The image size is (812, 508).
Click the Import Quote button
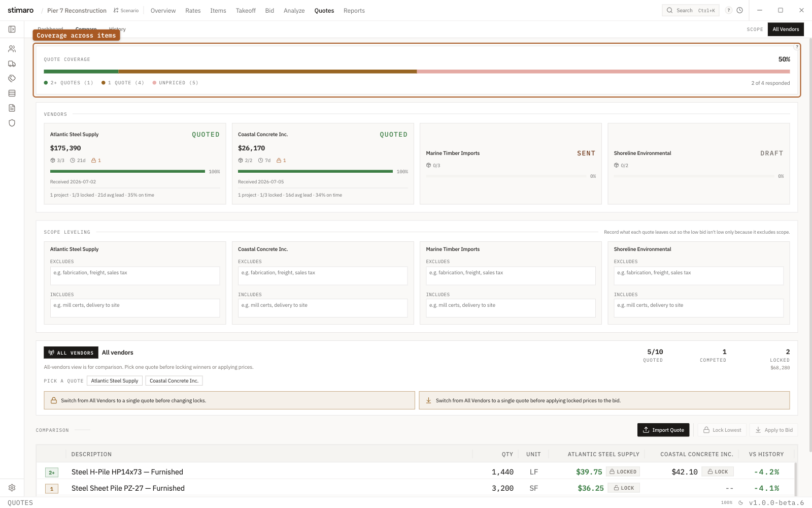click(663, 430)
